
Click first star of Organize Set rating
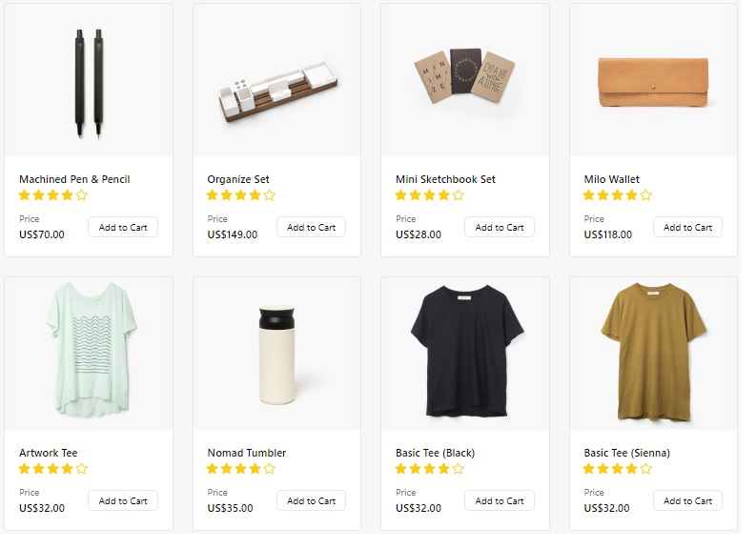tap(213, 195)
